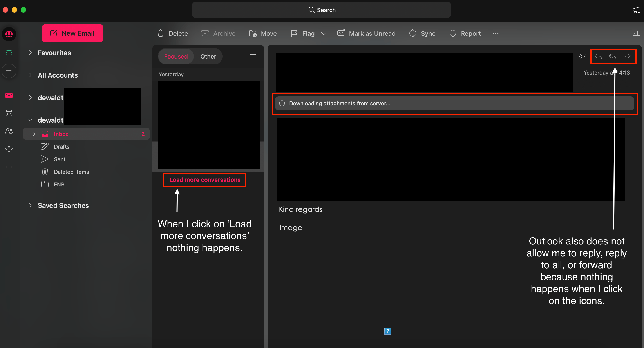Expand the Favourites section
Image resolution: width=644 pixels, height=348 pixels.
[x=31, y=53]
